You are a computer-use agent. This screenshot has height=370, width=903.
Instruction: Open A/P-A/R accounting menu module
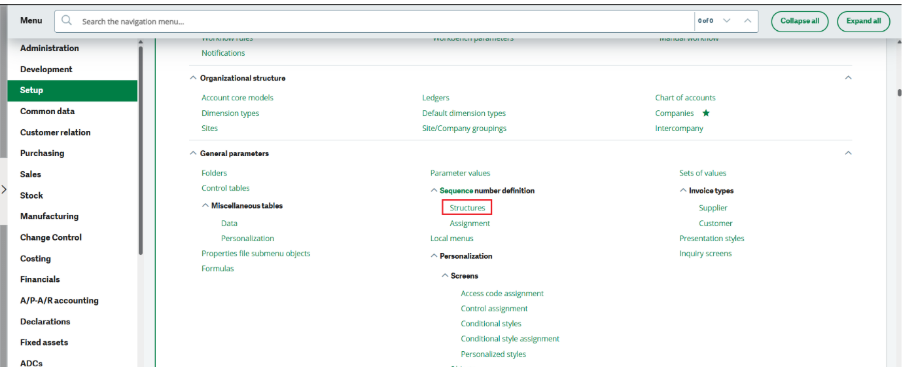coord(59,300)
